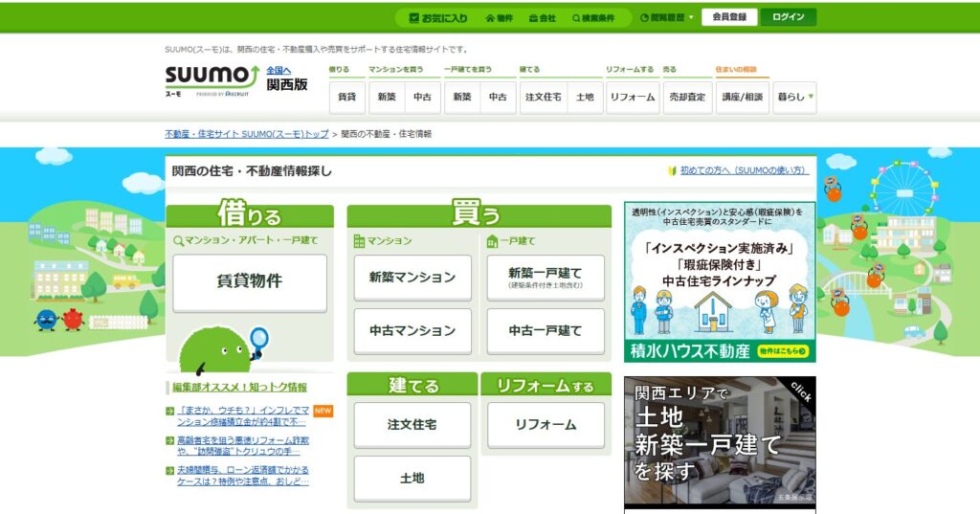The image size is (980, 514).
Task: Click the building icon beside マンション heading
Action: [x=359, y=241]
